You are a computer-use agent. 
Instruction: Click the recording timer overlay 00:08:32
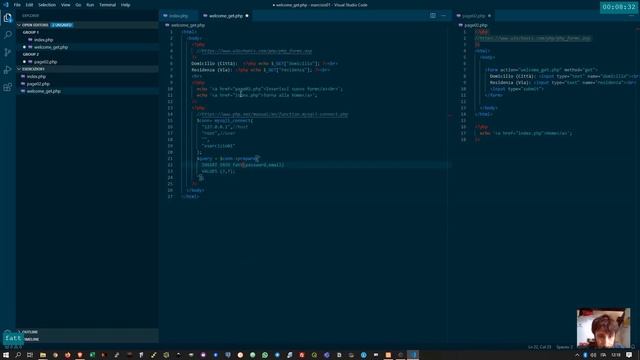[x=619, y=7]
